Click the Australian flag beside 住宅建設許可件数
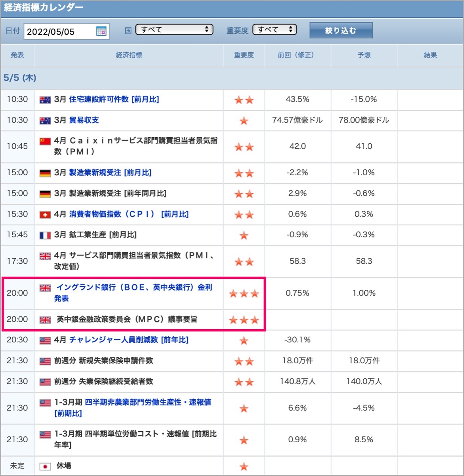Screen dimensions: 464x476 pyautogui.click(x=45, y=100)
